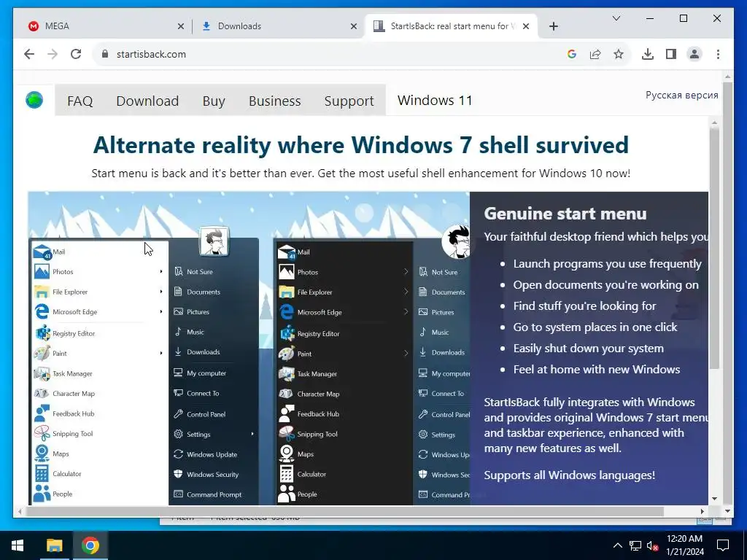Click 'Supports all Windows languages!' text
The width and height of the screenshot is (747, 560).
coord(569,475)
